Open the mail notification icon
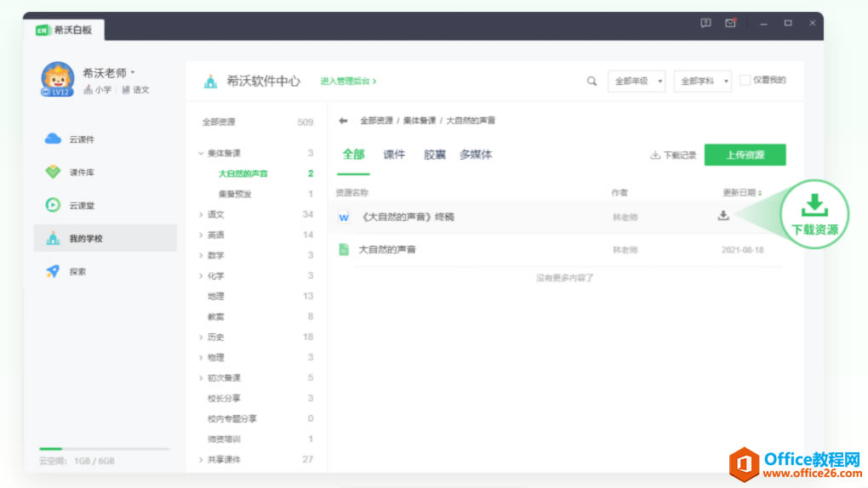868x488 pixels. [x=731, y=23]
